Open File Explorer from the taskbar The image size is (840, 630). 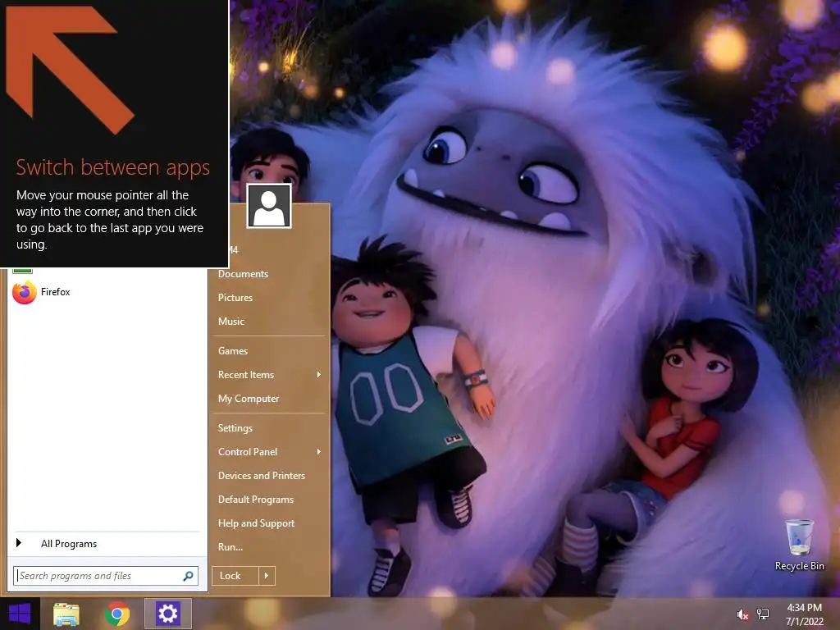[66, 614]
